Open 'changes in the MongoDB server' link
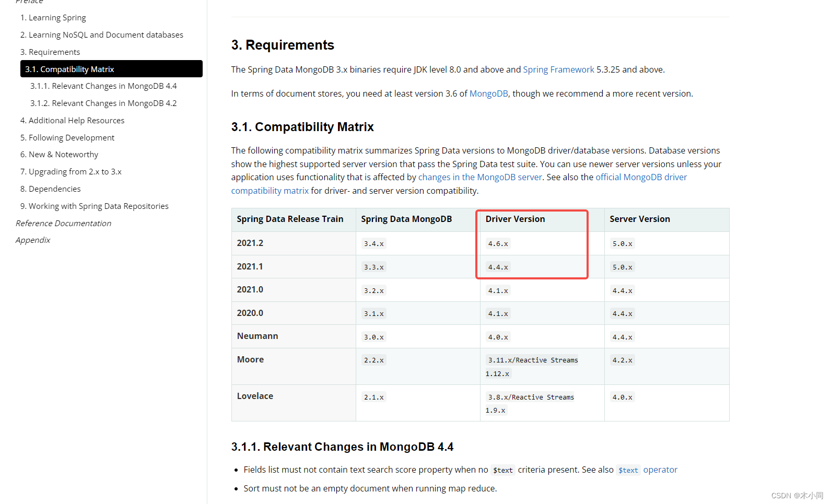The width and height of the screenshot is (831, 504). tap(480, 177)
